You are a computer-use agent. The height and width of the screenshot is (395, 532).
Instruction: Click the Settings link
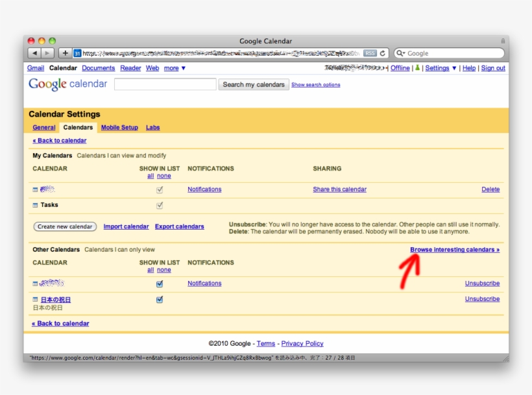[437, 68]
